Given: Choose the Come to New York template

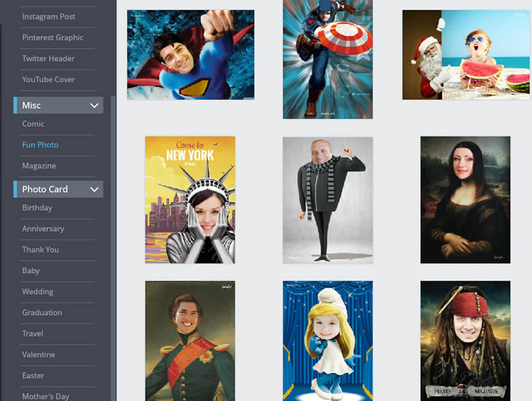Looking at the screenshot, I should pos(190,200).
